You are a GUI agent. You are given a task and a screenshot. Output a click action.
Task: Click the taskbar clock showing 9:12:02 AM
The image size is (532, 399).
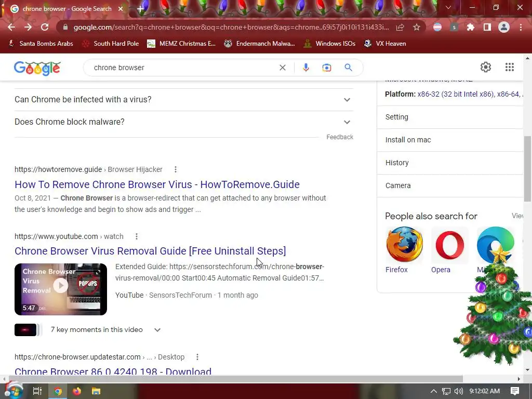pyautogui.click(x=484, y=391)
